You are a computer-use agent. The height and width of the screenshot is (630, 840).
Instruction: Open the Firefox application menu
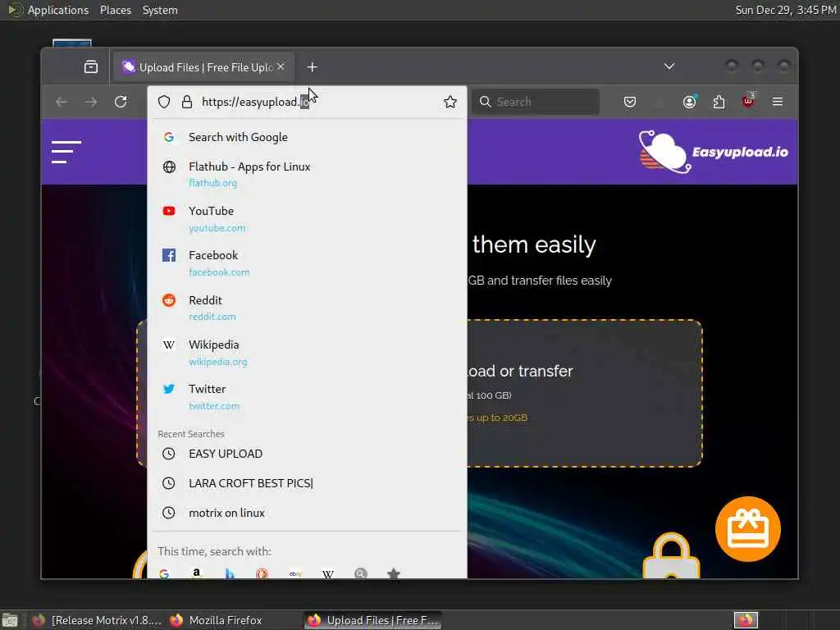778,102
